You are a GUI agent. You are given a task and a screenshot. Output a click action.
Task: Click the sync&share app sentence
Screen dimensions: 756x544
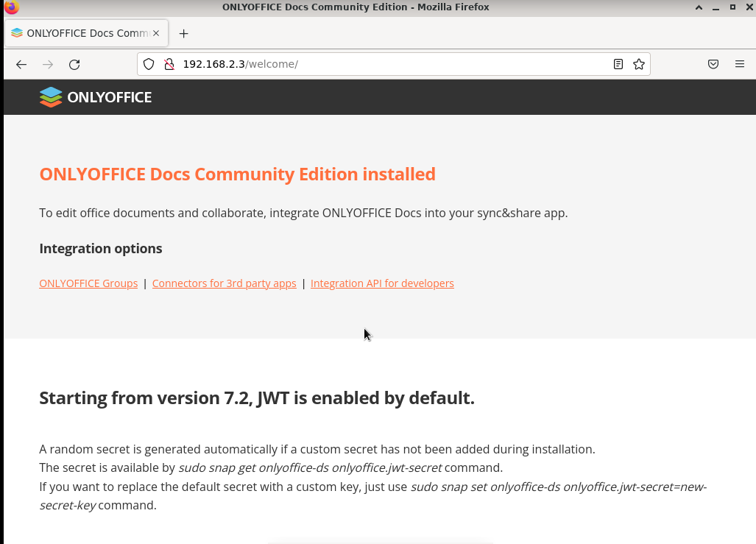coord(303,213)
